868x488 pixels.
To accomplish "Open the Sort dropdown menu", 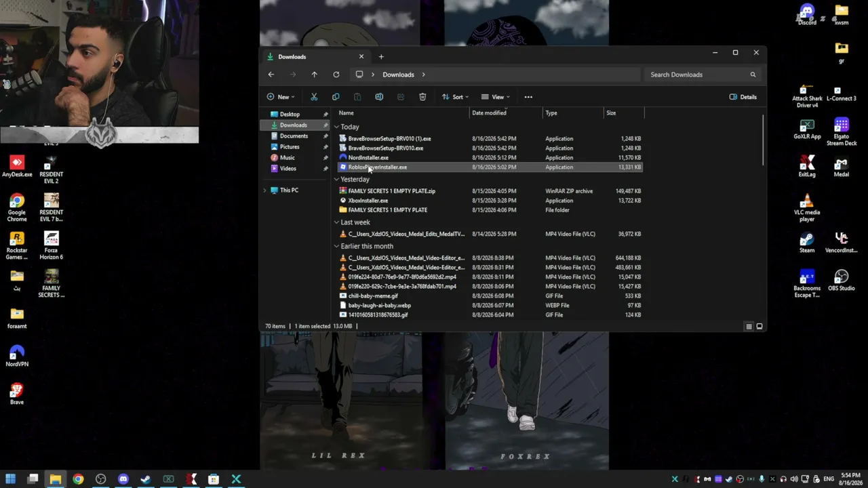I will coord(455,97).
